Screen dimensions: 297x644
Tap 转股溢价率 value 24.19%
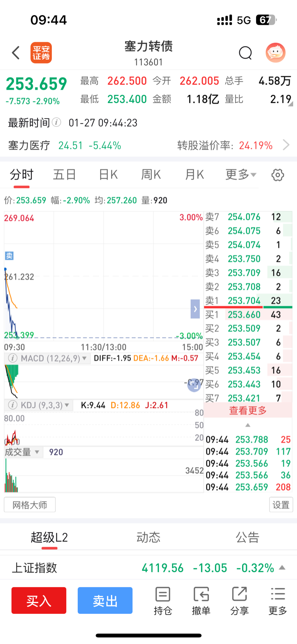[256, 146]
